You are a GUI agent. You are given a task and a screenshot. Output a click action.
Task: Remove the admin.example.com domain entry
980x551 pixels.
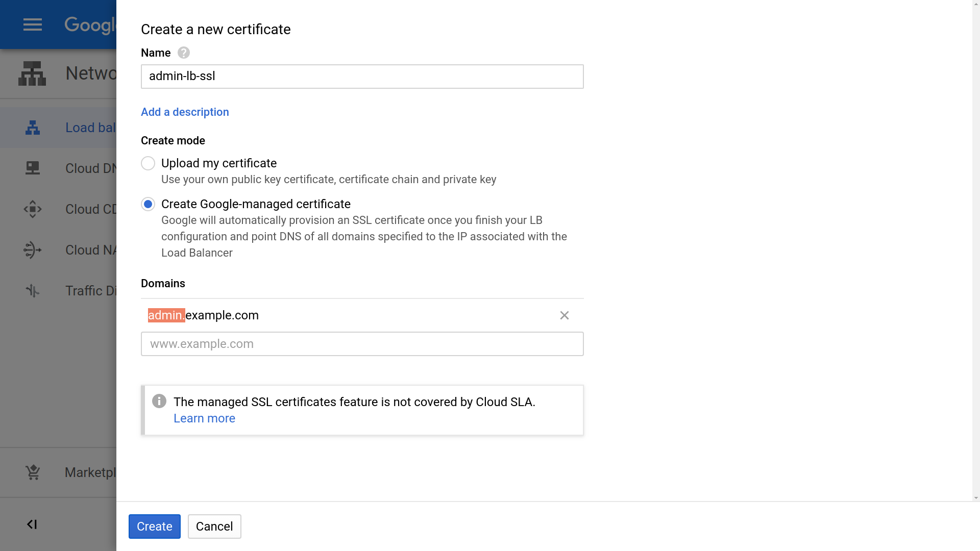click(564, 315)
